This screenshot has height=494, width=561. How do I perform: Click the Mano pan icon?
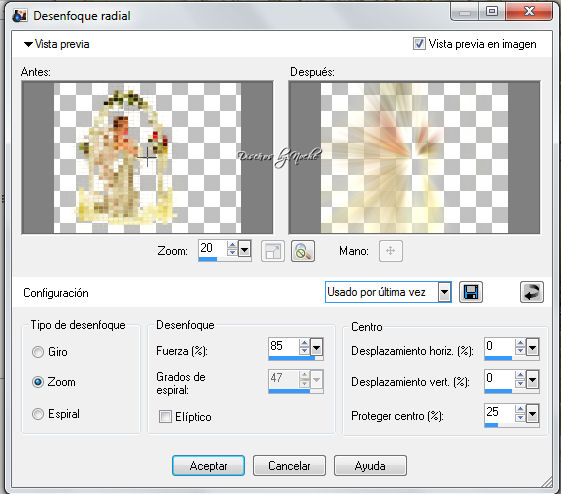[x=390, y=251]
